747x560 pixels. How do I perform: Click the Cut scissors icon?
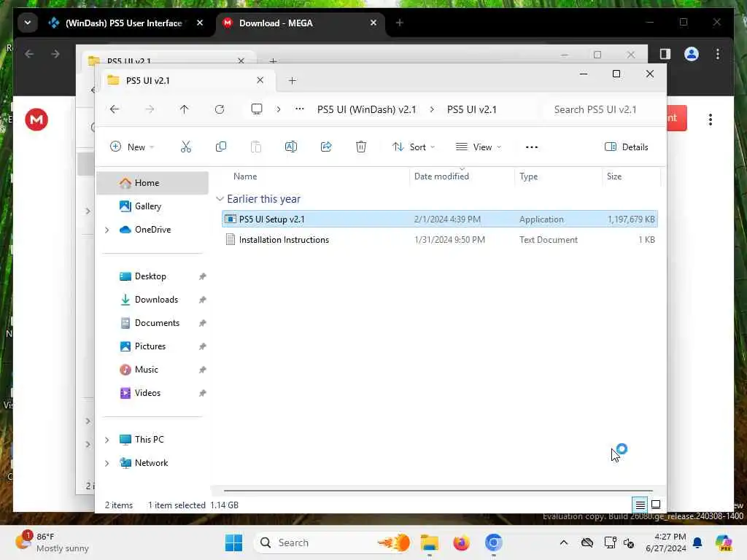pos(186,147)
